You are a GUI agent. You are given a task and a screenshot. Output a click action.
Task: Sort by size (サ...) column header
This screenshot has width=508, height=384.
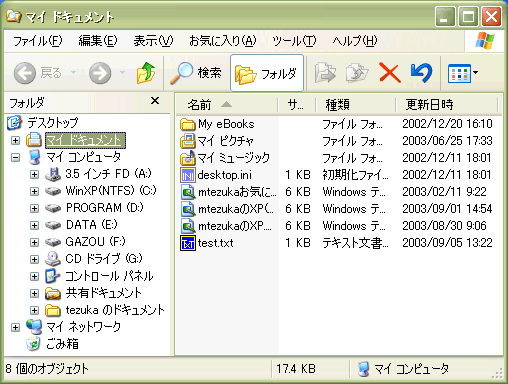tap(296, 105)
